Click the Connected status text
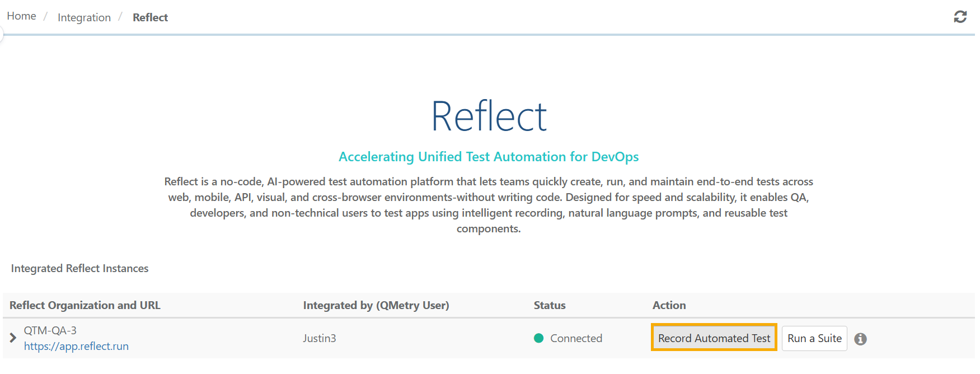 pyautogui.click(x=576, y=338)
